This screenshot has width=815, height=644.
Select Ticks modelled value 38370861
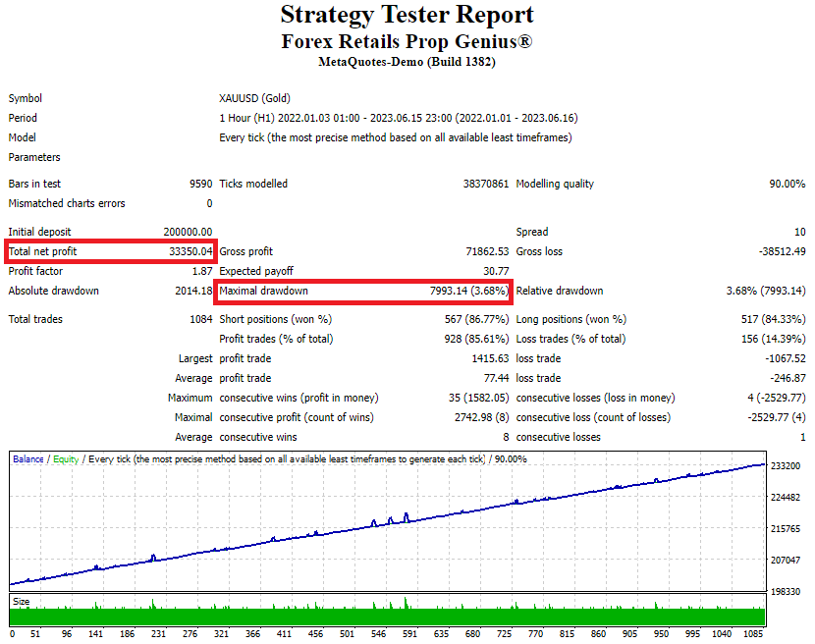coord(485,184)
